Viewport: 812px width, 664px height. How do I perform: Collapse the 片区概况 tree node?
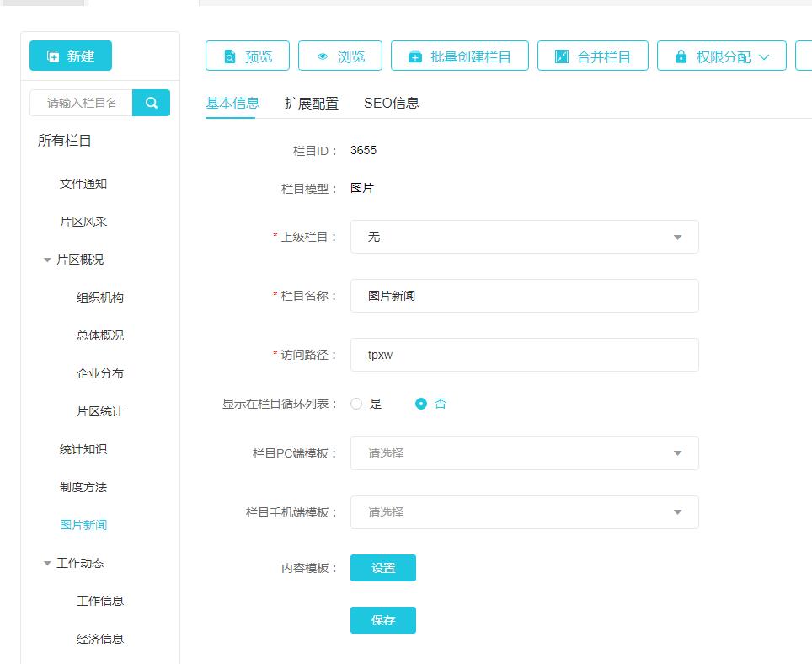click(47, 260)
